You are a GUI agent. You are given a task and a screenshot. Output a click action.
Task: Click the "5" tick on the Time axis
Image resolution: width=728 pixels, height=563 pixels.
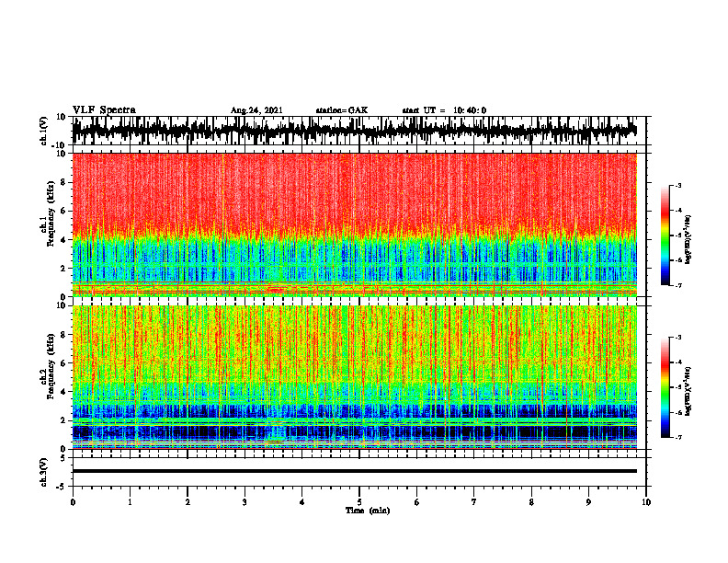point(359,502)
